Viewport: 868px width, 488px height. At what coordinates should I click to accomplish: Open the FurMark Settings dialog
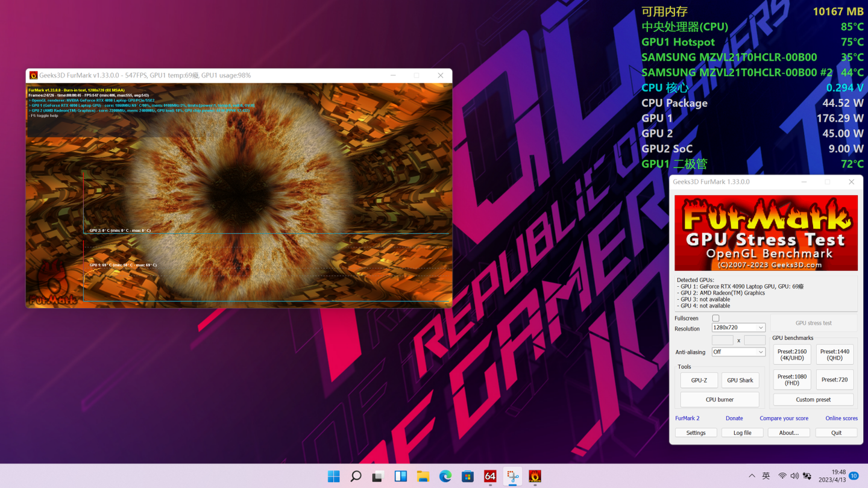coord(696,433)
